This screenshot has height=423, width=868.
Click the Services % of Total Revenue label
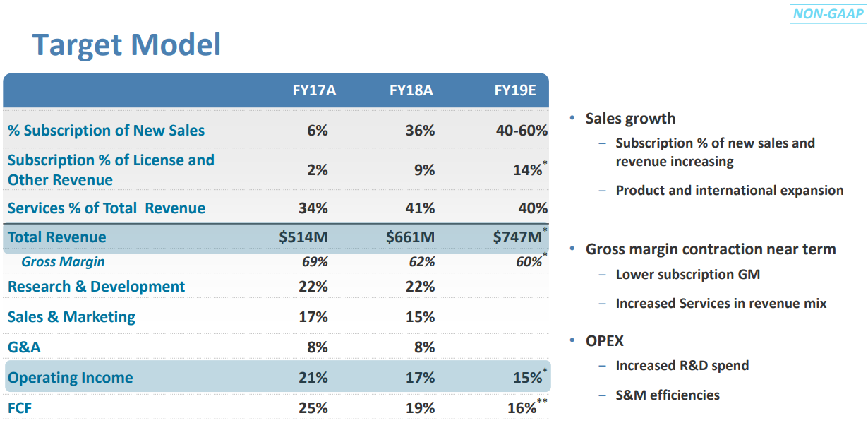coord(107,208)
